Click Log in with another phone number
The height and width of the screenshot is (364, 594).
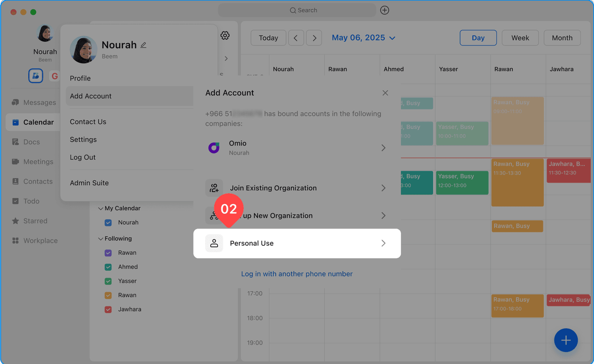pyautogui.click(x=297, y=274)
